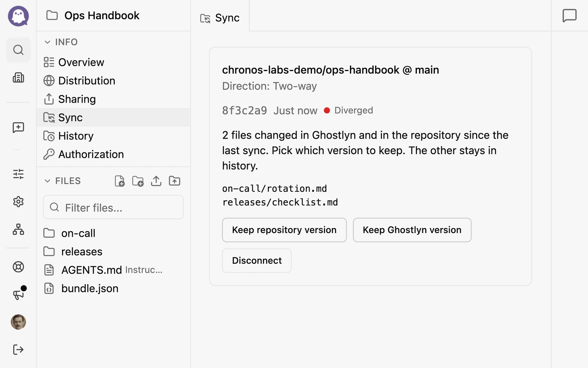Open the Distribution page
The image size is (588, 368).
coord(114,81)
